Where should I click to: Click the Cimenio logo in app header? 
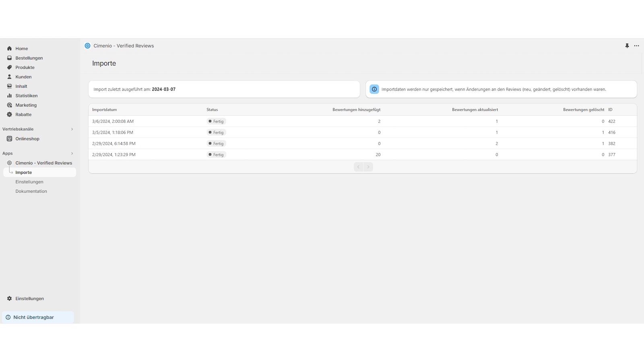[x=87, y=46]
